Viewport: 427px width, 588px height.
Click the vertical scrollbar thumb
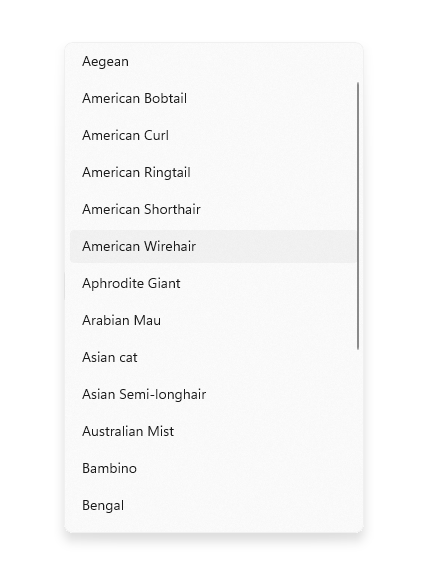coord(358,216)
